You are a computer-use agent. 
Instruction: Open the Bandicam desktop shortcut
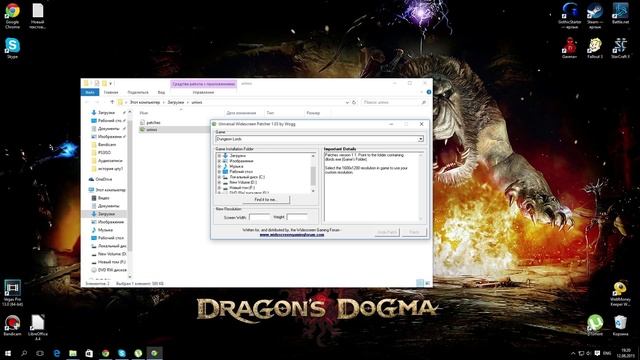pos(12,325)
